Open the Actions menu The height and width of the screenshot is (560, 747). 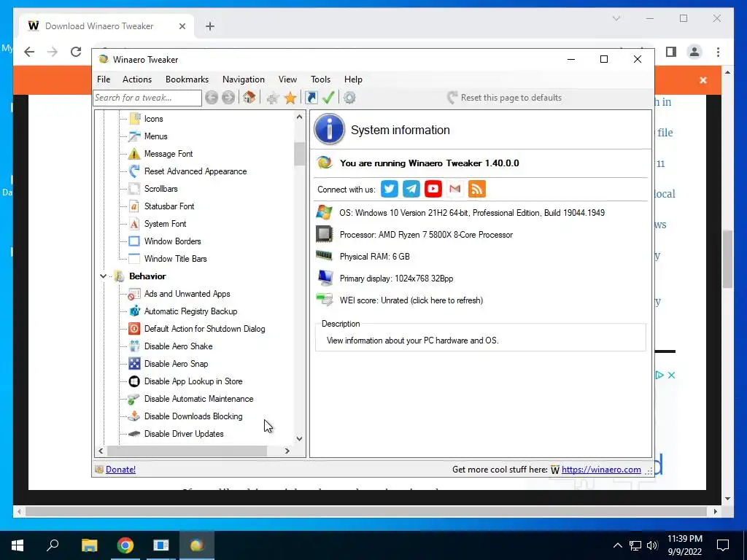137,79
